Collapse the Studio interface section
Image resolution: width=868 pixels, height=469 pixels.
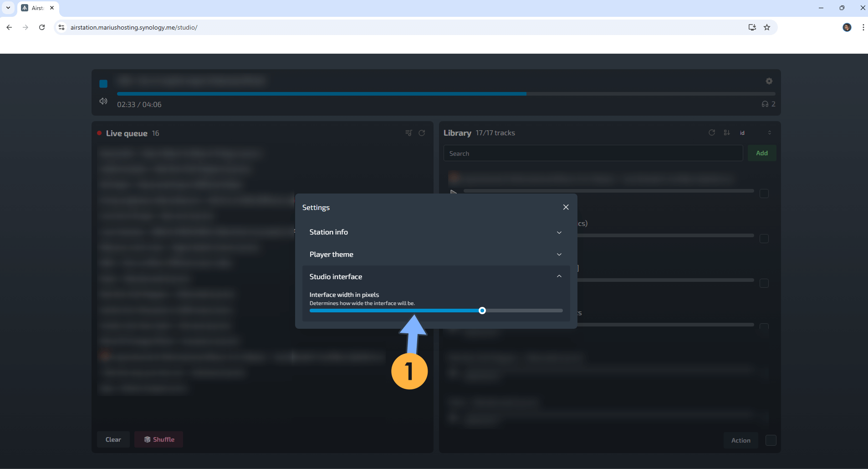pyautogui.click(x=559, y=276)
